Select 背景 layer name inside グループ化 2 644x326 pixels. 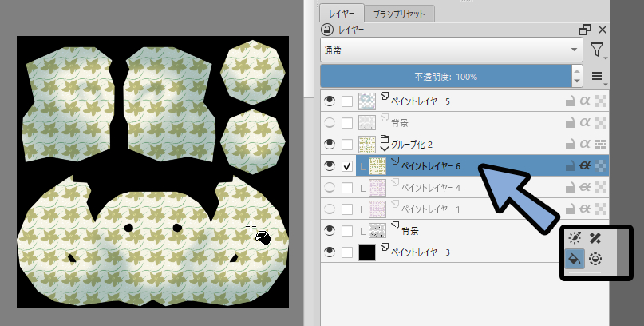pos(410,231)
